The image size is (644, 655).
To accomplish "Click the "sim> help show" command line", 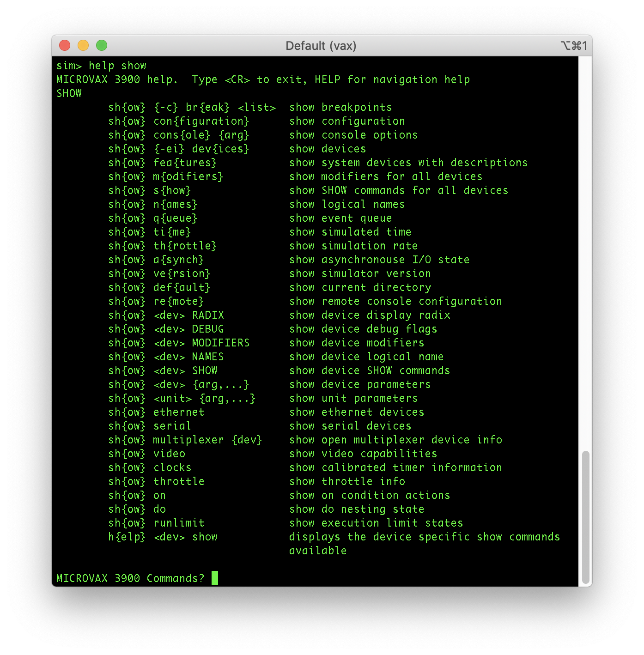I will pos(101,66).
